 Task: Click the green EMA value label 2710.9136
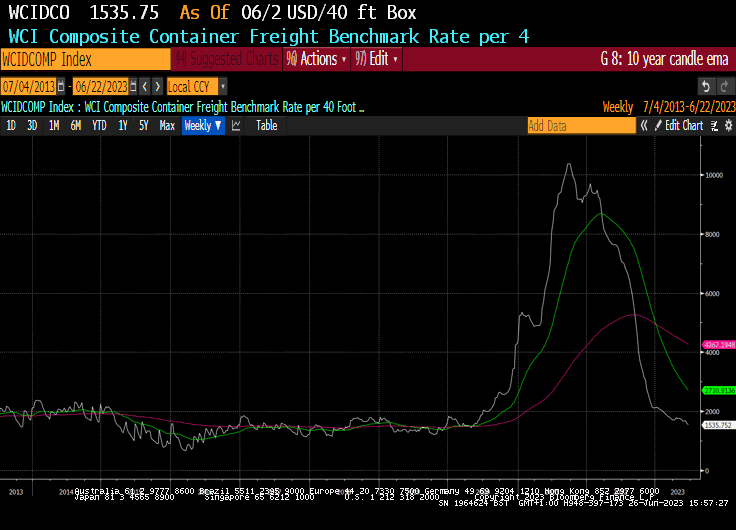(x=719, y=391)
